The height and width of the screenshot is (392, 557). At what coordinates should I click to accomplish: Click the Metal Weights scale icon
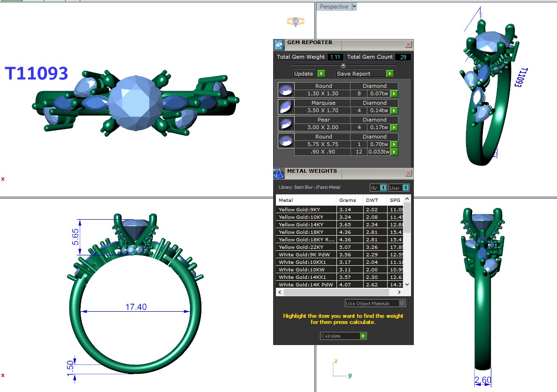tap(278, 173)
